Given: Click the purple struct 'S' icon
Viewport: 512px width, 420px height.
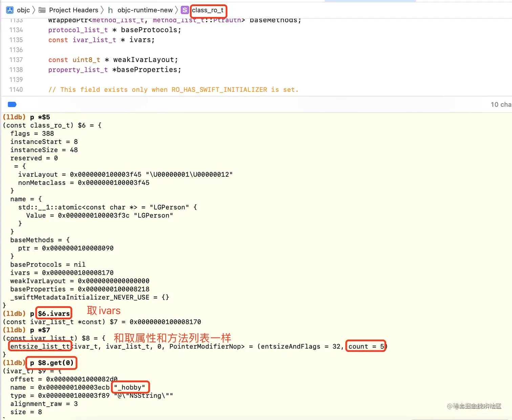Looking at the screenshot, I should pos(185,10).
